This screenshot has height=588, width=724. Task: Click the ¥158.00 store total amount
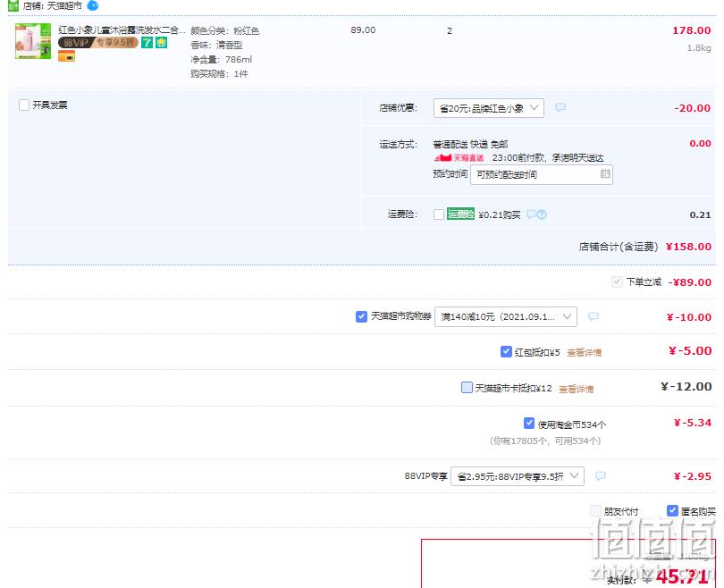click(x=688, y=247)
